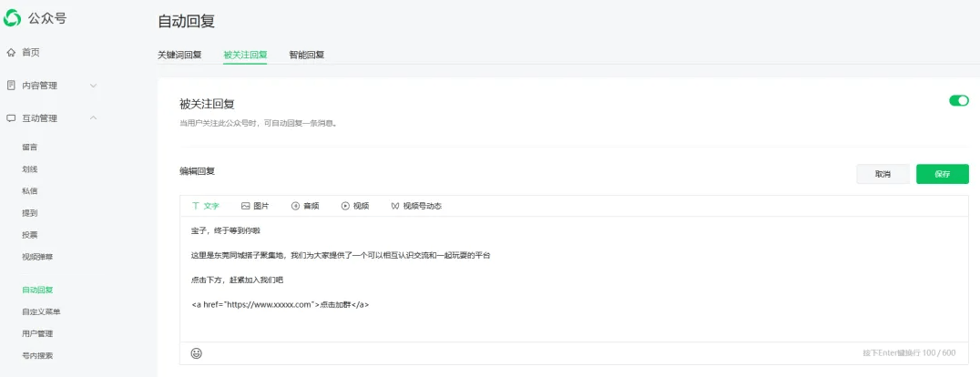
Task: Click the 首页 home icon
Action: (11, 53)
